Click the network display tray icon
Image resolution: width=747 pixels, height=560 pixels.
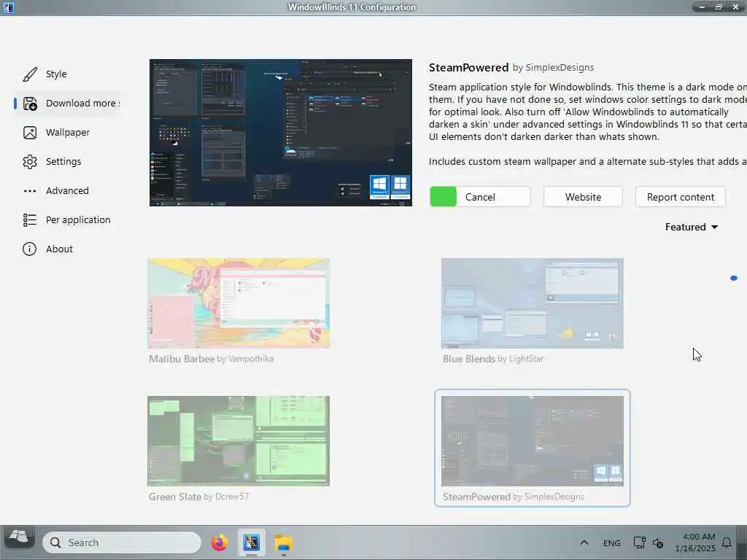tap(639, 542)
